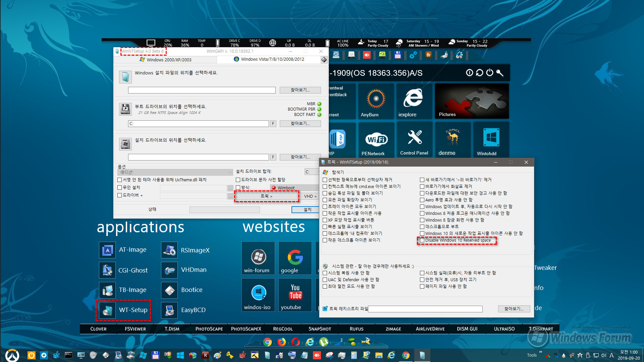Viewport: 644px width, 362px height.
Task: Launch CGI-Ghost from applications list
Action: point(107,270)
